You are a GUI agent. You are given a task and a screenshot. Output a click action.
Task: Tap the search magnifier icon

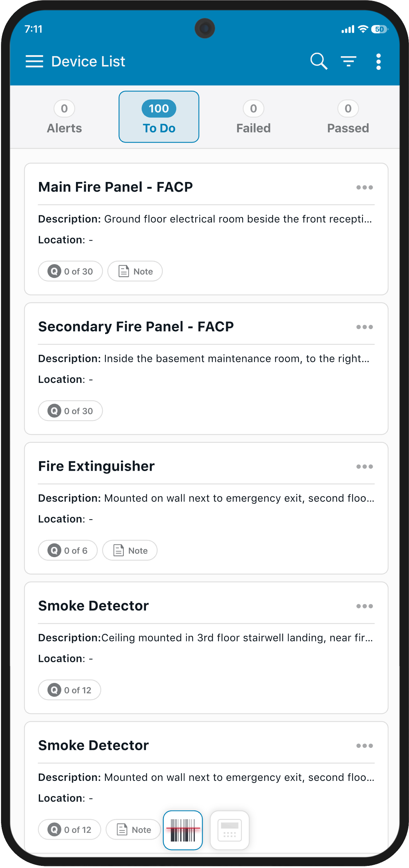(x=319, y=61)
